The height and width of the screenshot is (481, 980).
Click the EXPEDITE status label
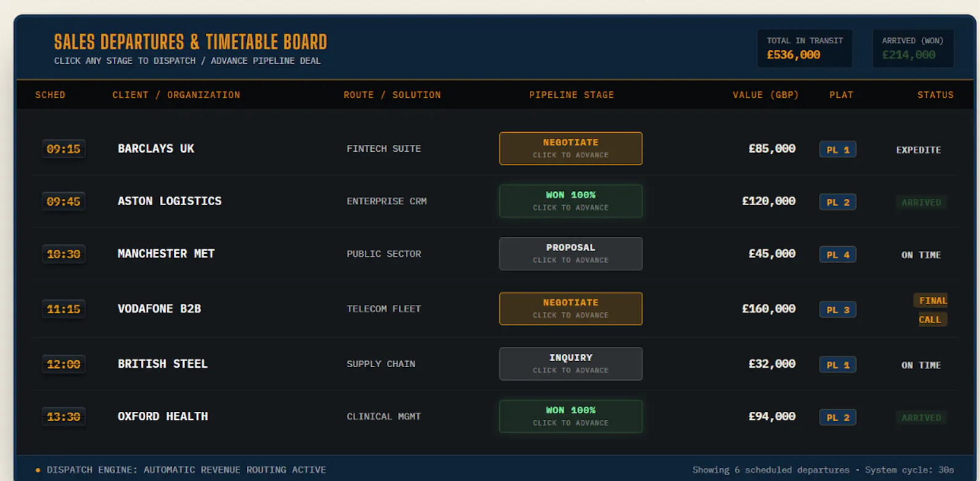coord(919,150)
